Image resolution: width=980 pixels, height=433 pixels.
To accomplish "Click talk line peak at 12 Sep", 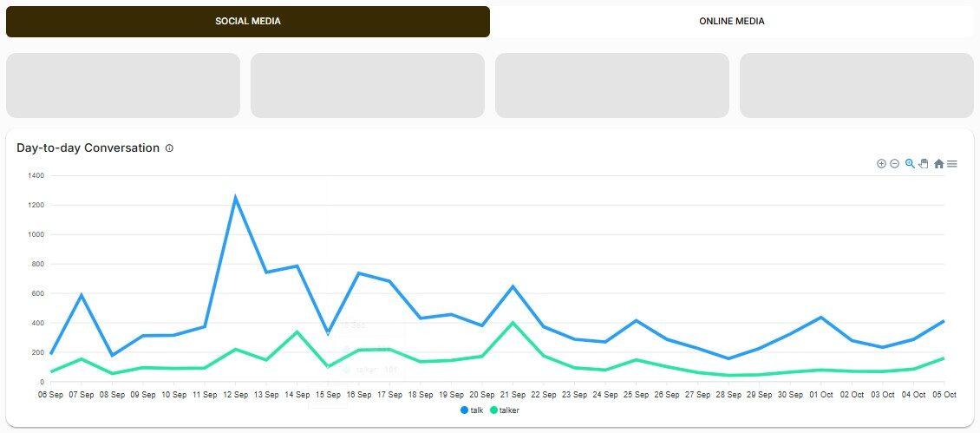I will pos(235,198).
